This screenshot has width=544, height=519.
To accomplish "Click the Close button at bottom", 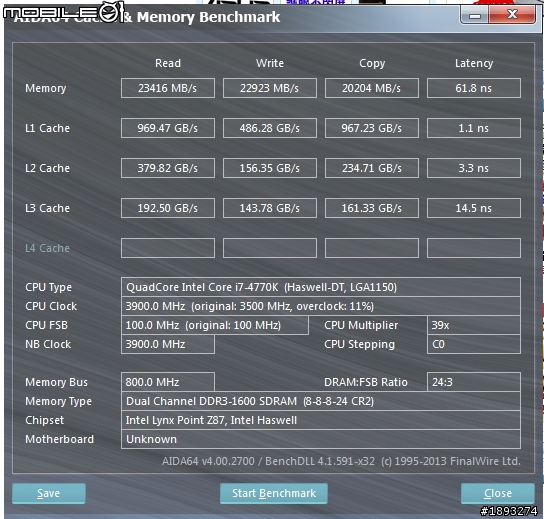I will 498,493.
